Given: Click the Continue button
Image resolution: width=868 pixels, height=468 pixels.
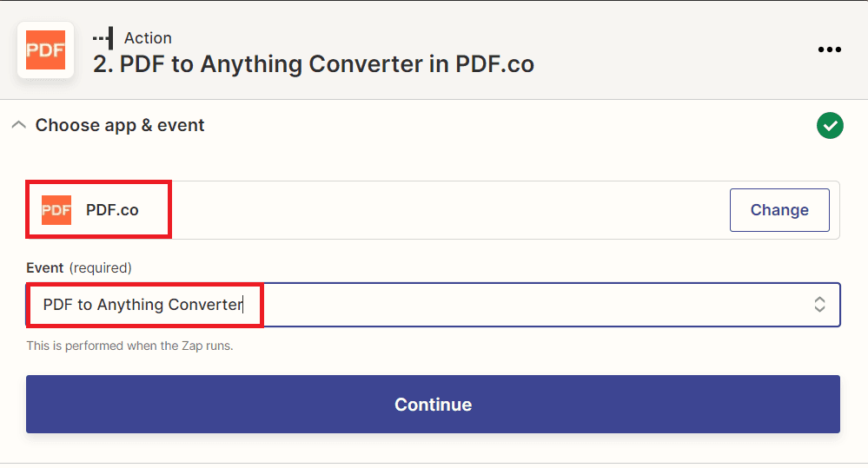Looking at the screenshot, I should click(433, 404).
